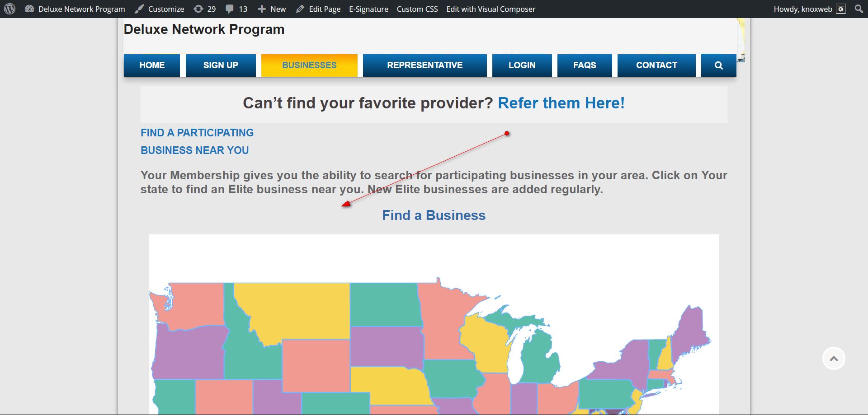The image size is (868, 415).
Task: Open the New content menu
Action: point(272,9)
